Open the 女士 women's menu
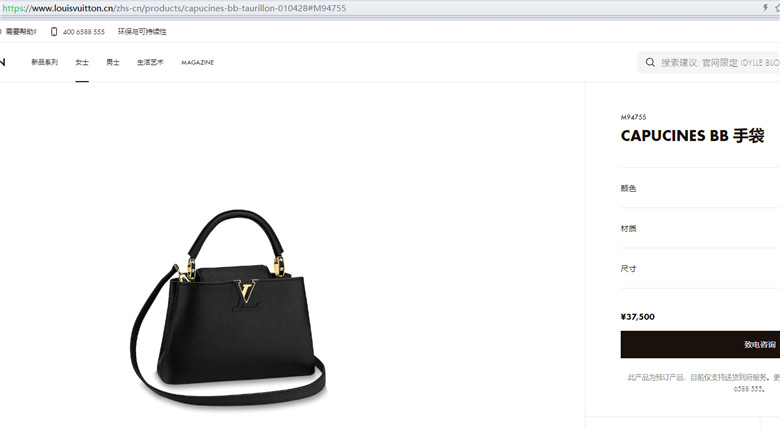The width and height of the screenshot is (780, 429). tap(82, 62)
